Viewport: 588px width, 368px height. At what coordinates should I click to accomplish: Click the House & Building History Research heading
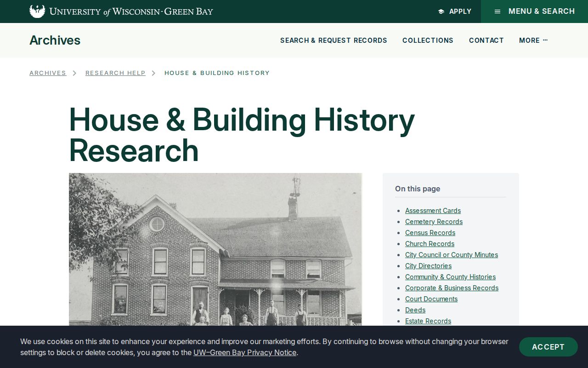click(242, 135)
